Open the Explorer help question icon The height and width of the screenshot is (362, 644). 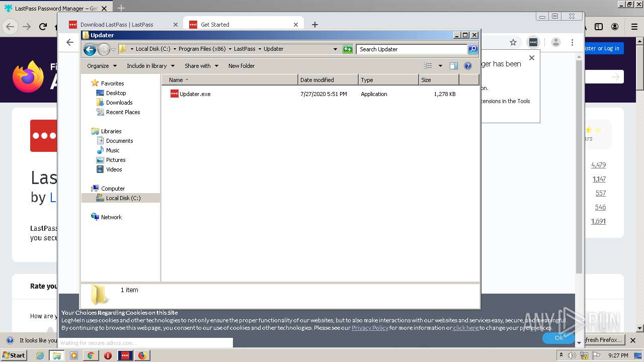(467, 66)
